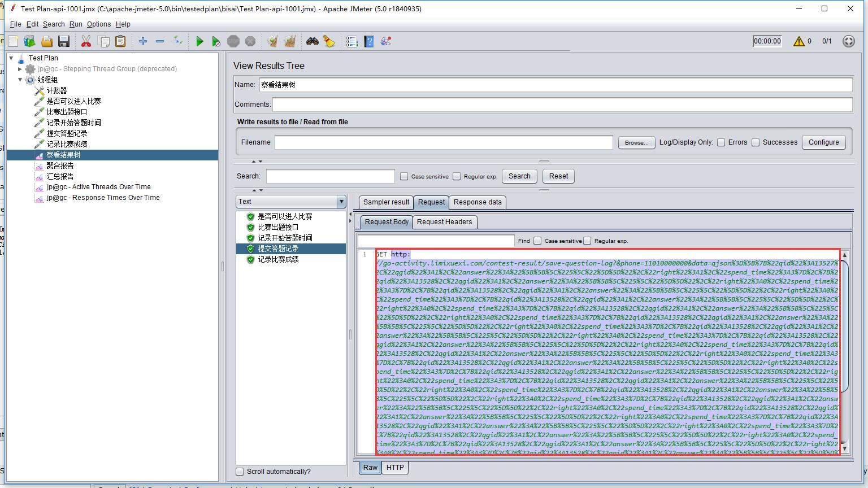Select 聚合报告 in the test plan tree
868x488 pixels.
tap(60, 165)
